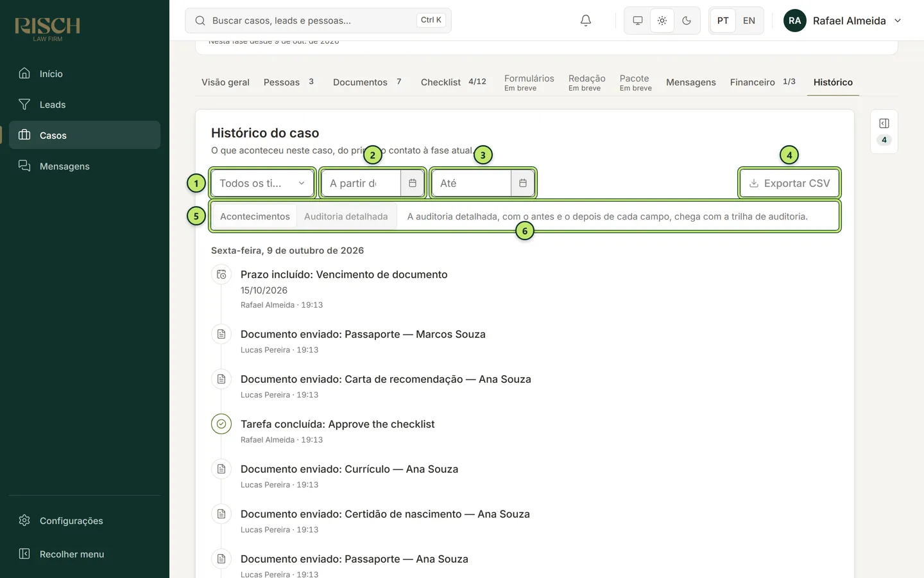Screen dimensions: 924x578
Task: Open the notifications bell
Action: pyautogui.click(x=586, y=21)
